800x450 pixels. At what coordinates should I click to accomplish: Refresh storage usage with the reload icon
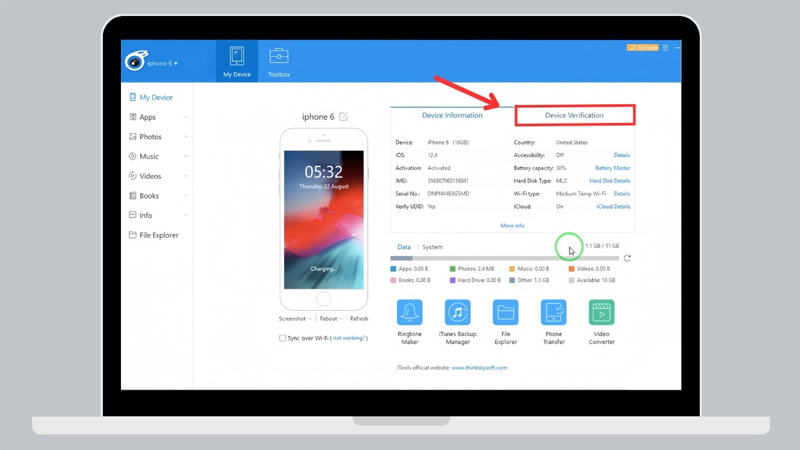(627, 258)
